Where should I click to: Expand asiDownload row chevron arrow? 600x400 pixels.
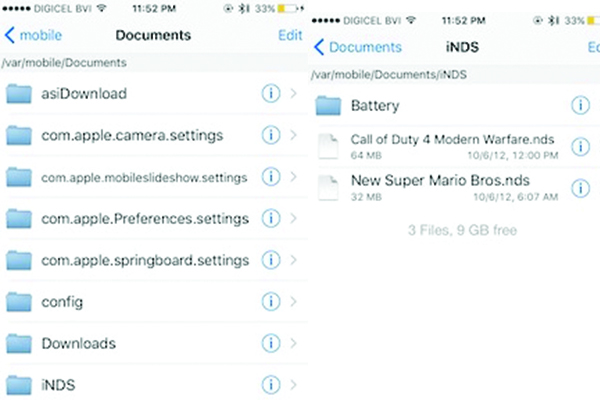click(x=293, y=93)
